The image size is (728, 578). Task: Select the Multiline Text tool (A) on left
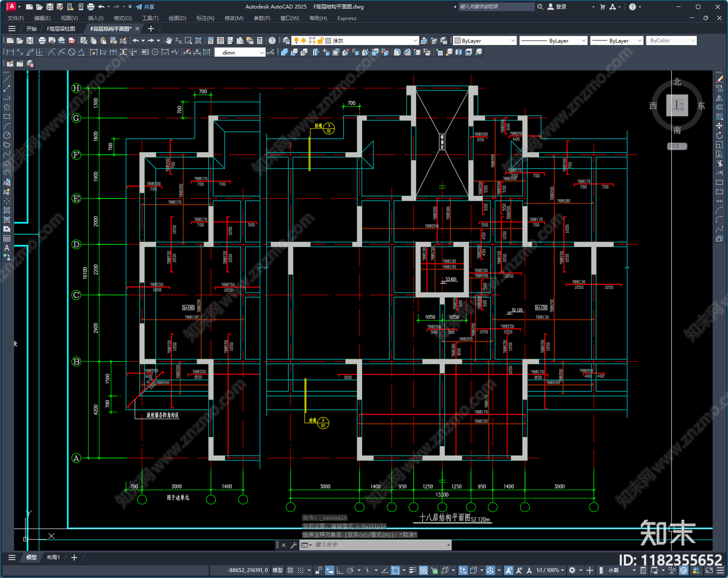point(7,248)
